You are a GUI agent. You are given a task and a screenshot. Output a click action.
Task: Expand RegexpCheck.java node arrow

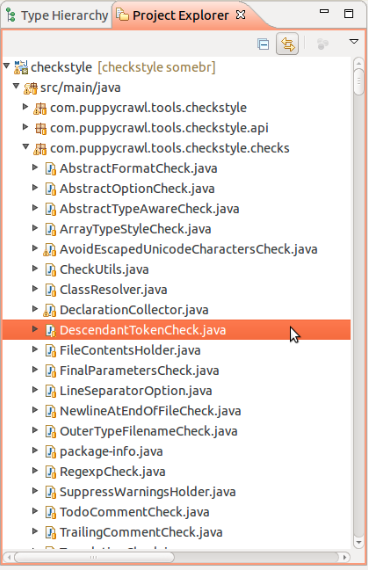click(x=35, y=471)
